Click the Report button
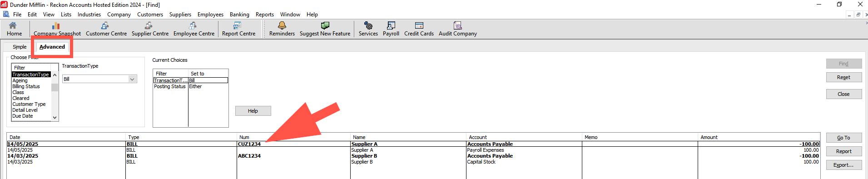The height and width of the screenshot is (179, 868). click(x=843, y=151)
